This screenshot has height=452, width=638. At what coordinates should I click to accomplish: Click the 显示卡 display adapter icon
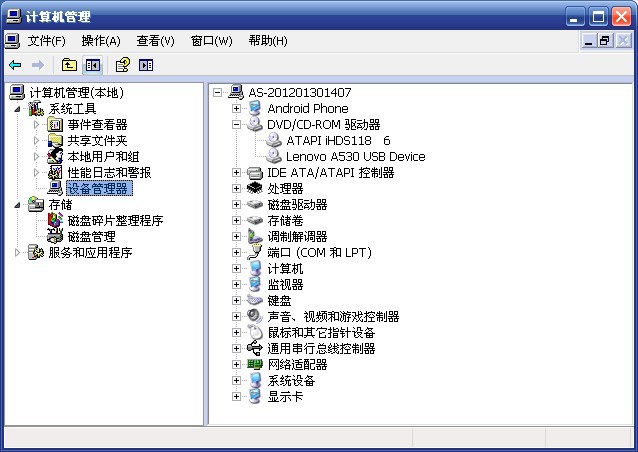(255, 396)
